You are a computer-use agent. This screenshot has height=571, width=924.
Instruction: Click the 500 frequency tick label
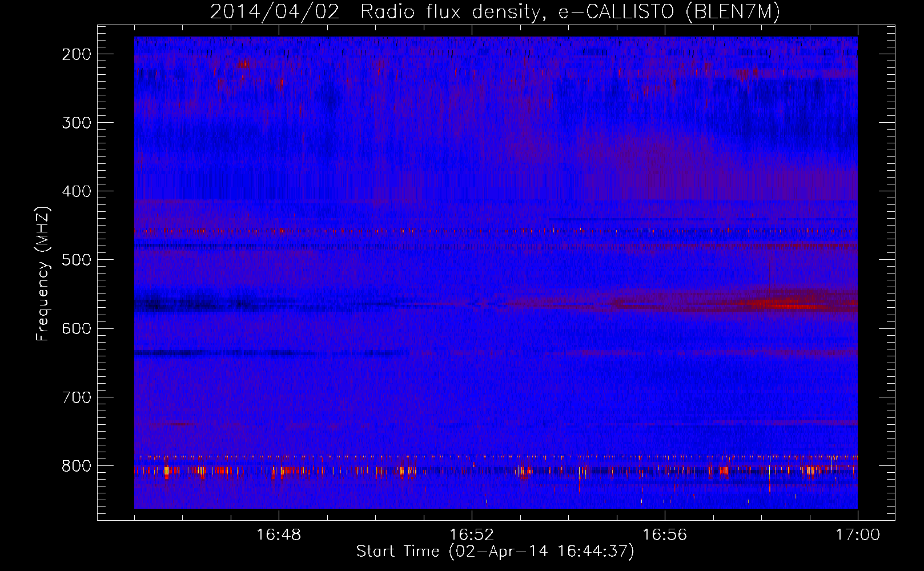[x=76, y=260]
